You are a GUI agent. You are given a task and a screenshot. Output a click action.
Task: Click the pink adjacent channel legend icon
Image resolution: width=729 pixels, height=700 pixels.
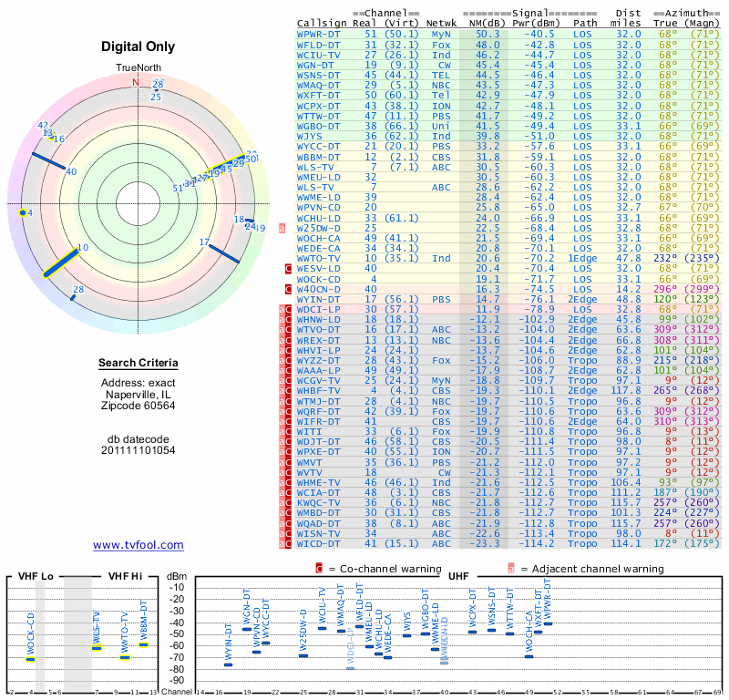coord(511,569)
